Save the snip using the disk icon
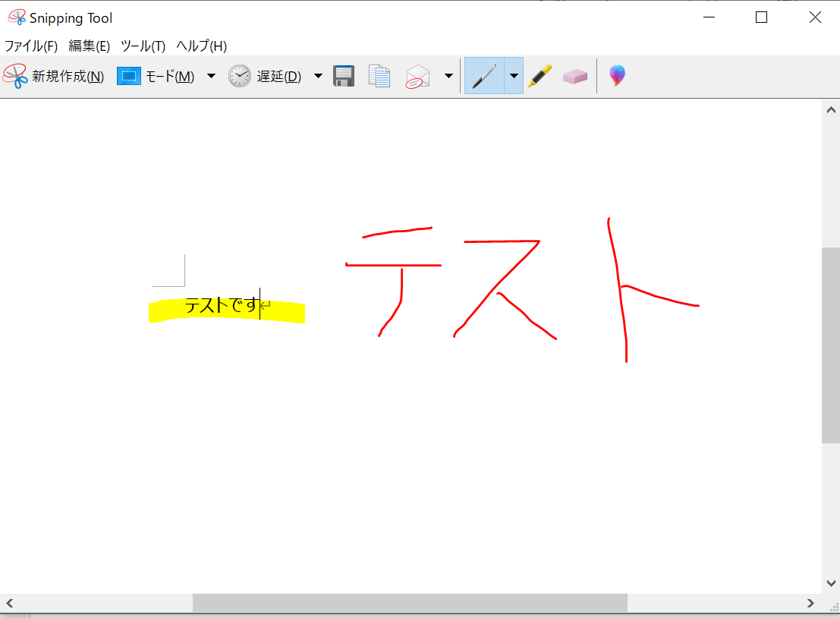 [x=344, y=75]
